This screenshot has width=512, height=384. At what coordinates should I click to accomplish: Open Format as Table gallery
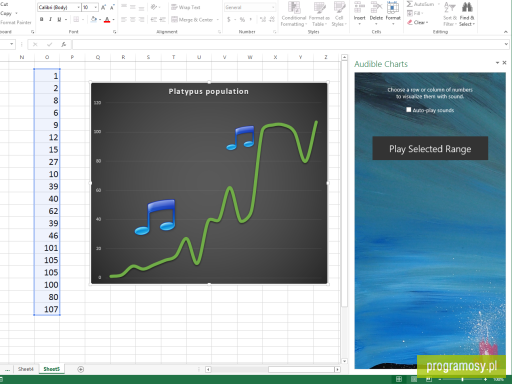[319, 14]
